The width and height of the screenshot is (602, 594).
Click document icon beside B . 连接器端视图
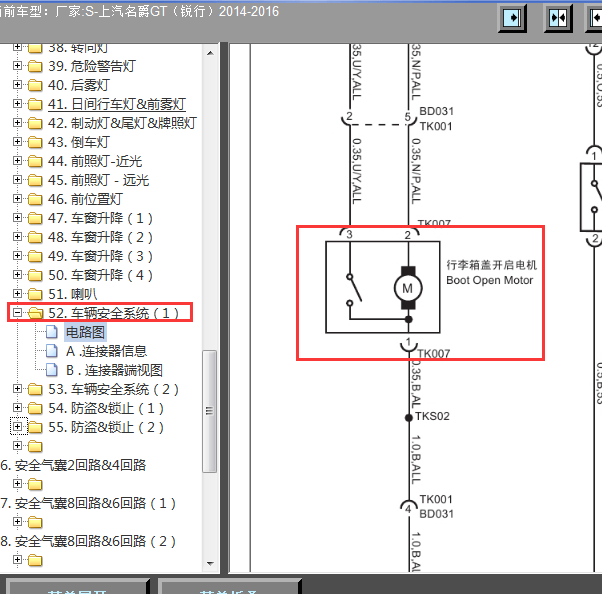tap(51, 370)
